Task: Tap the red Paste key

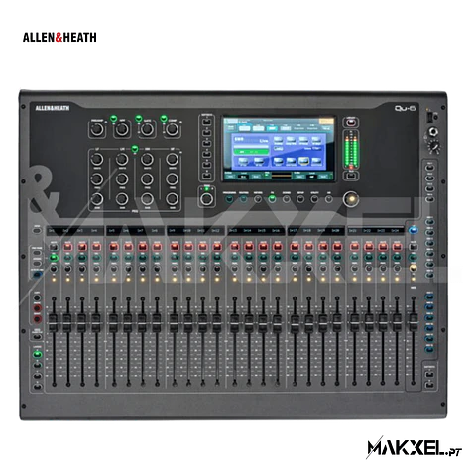Action: pyautogui.click(x=37, y=308)
